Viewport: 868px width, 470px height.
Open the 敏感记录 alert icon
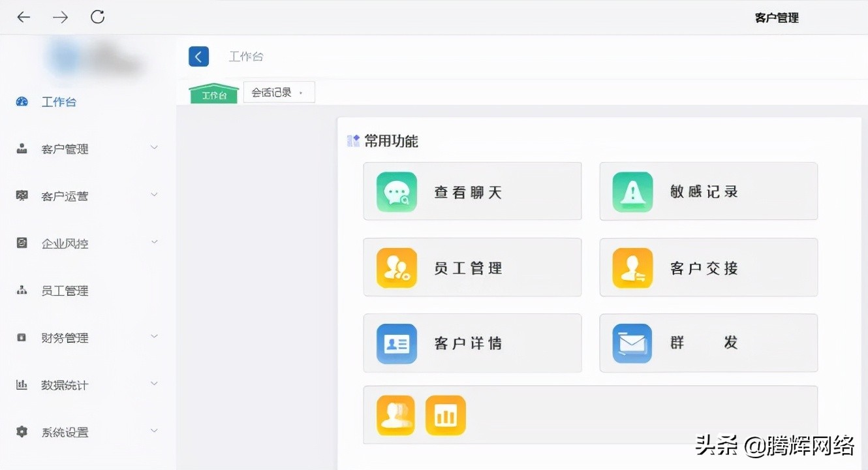click(632, 191)
